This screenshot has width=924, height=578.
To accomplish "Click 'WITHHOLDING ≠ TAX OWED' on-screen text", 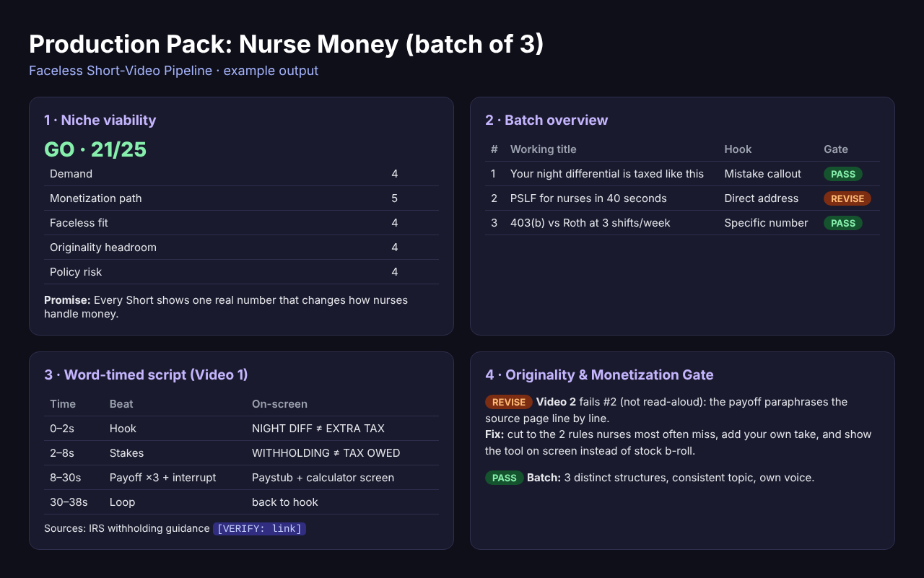I will tap(326, 453).
